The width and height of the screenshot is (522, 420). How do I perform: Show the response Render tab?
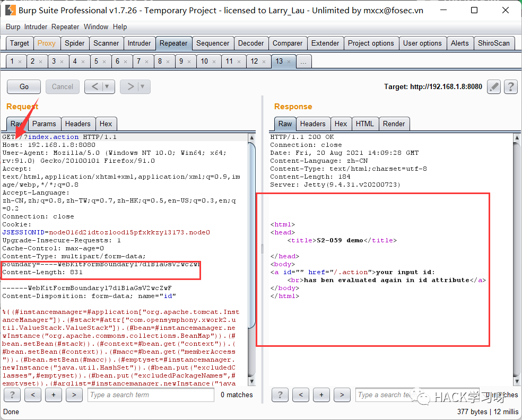pyautogui.click(x=394, y=124)
